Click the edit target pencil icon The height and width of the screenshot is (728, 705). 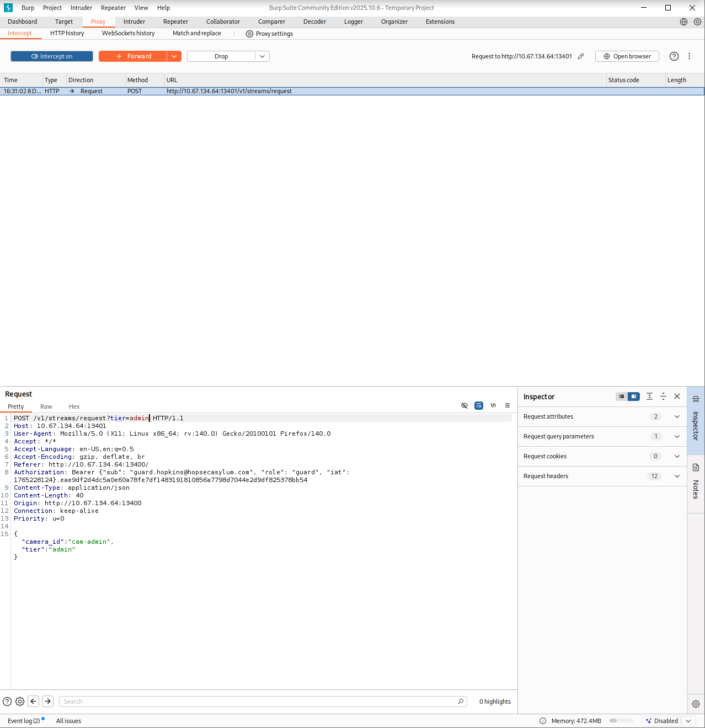tap(581, 56)
